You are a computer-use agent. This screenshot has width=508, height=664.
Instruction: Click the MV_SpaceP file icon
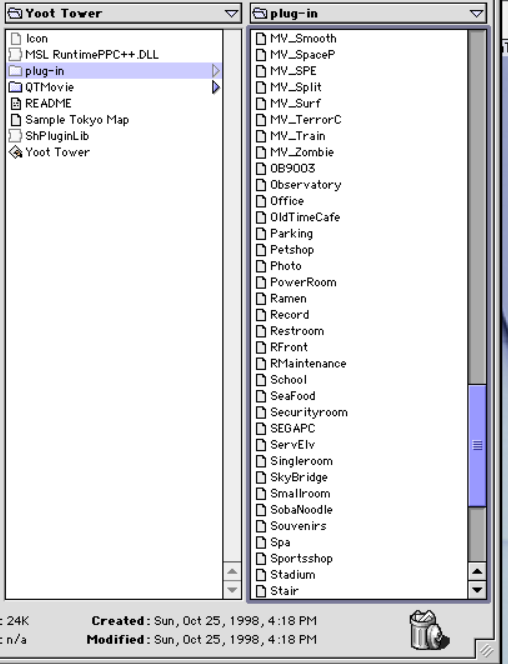(x=261, y=55)
